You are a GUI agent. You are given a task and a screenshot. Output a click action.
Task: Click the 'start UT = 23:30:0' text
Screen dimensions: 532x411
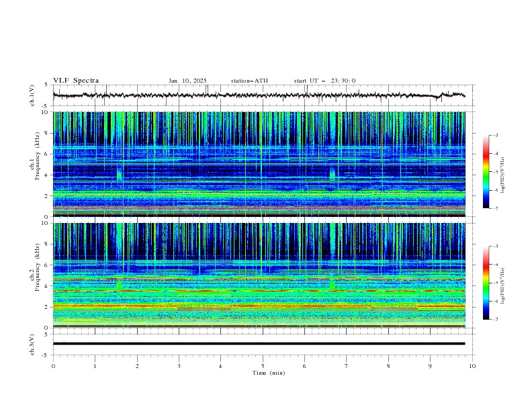324,81
